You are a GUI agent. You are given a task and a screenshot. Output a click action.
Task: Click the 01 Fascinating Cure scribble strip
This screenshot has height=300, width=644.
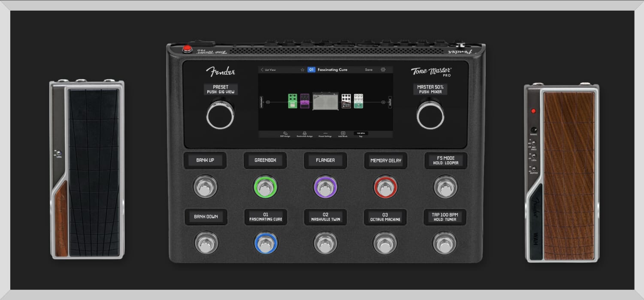[266, 216]
